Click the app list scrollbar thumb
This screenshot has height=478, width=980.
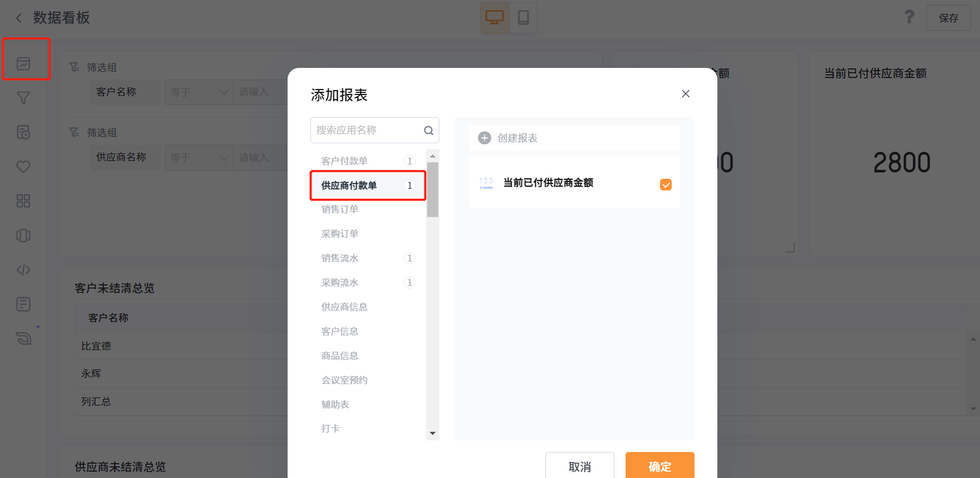(x=432, y=190)
